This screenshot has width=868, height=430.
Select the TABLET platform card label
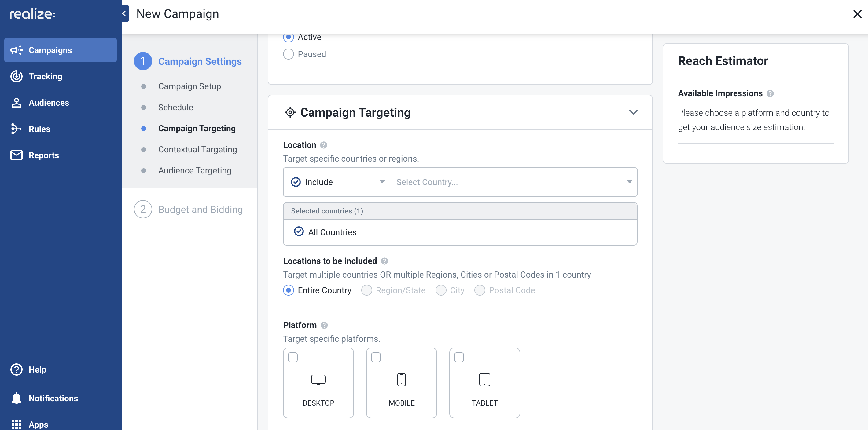tap(484, 403)
